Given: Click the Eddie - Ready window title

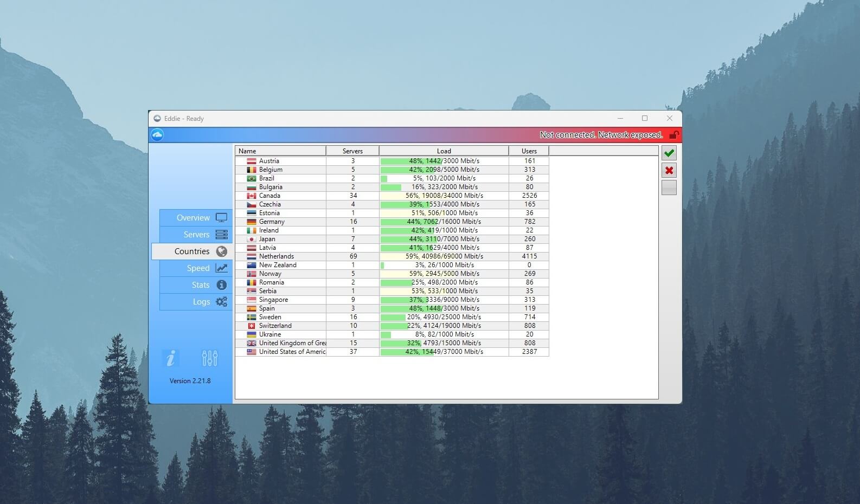Looking at the screenshot, I should pos(184,119).
